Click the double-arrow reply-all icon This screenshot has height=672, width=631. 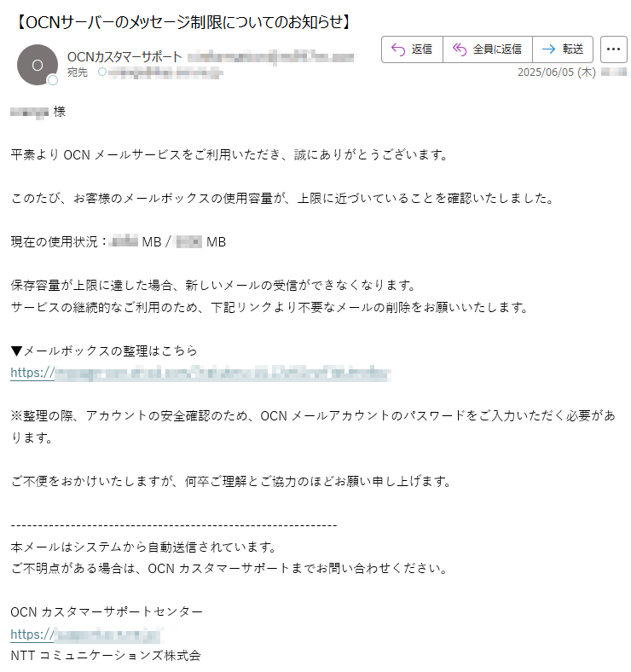click(x=460, y=49)
